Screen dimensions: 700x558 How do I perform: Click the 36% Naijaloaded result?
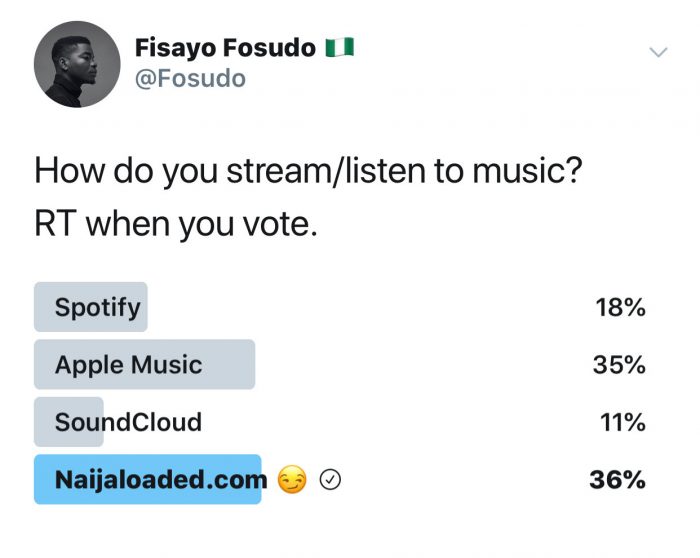coord(617,480)
